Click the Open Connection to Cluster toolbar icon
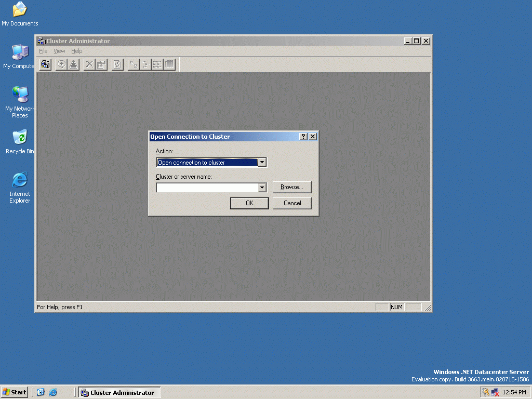 (45, 64)
